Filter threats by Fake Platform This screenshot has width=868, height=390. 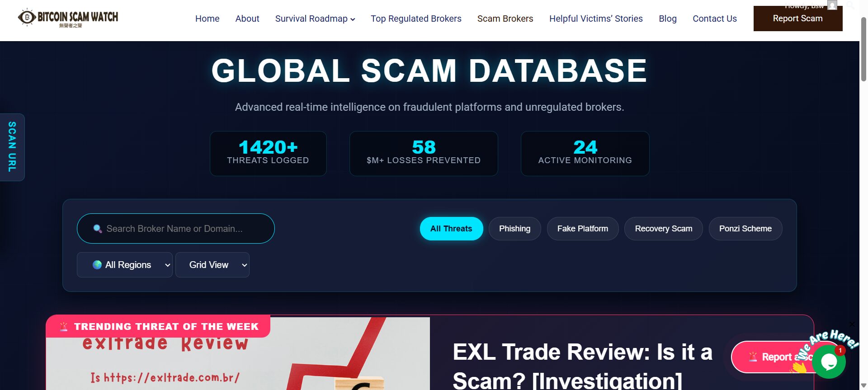click(x=583, y=229)
